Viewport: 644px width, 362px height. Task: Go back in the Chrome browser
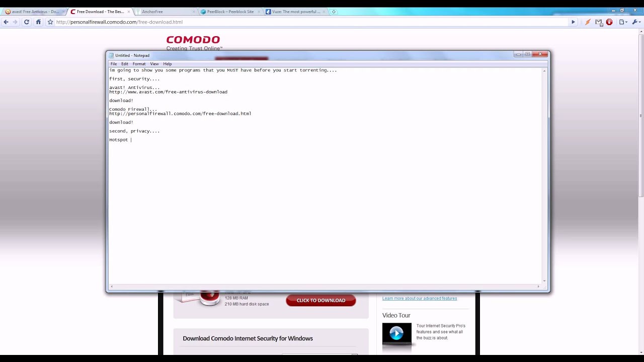(x=6, y=22)
